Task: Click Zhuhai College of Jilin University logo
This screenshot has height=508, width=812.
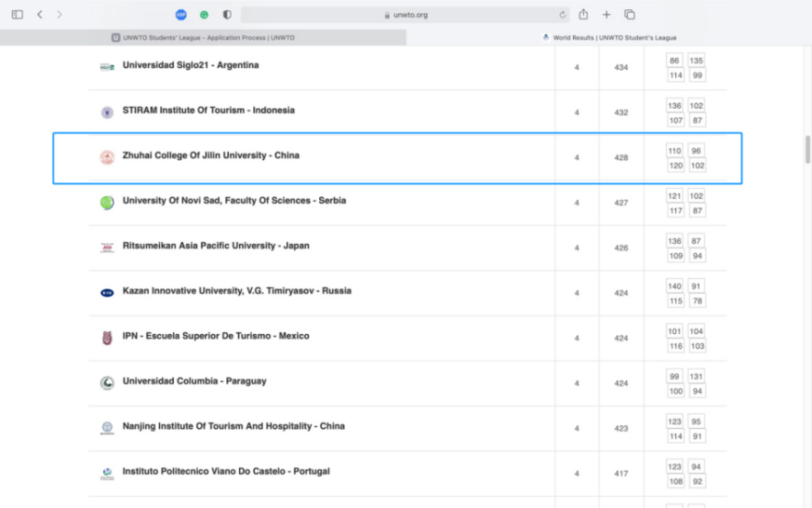Action: coord(107,157)
